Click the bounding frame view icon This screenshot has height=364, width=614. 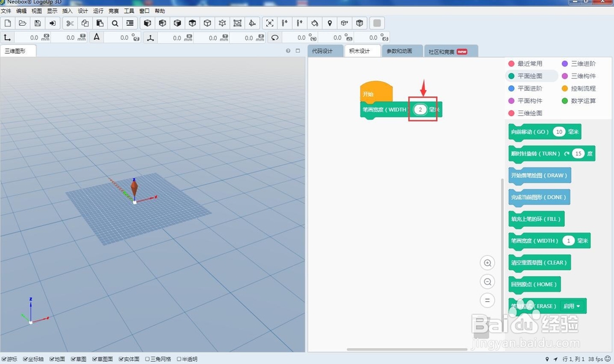pos(237,23)
